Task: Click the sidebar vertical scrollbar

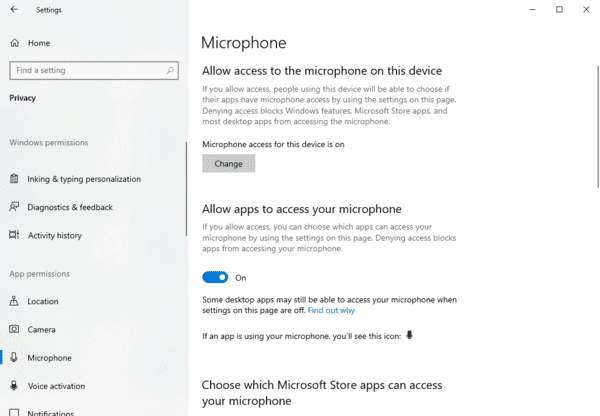Action: tap(186, 189)
